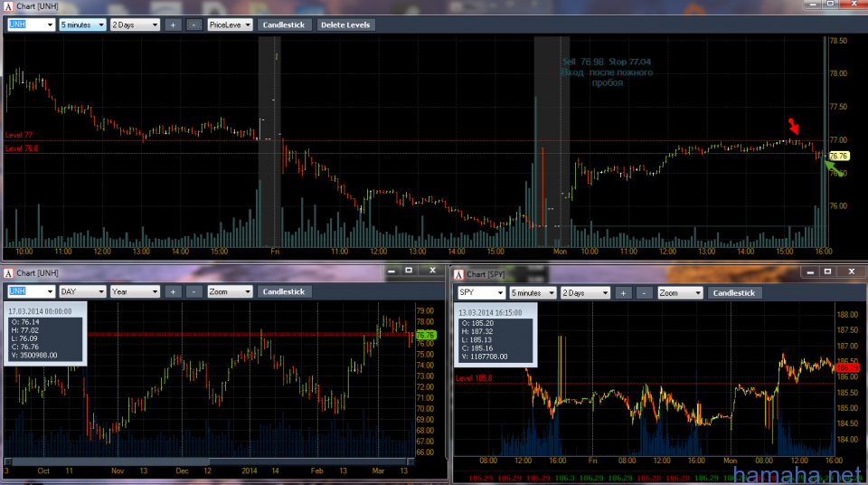Click the 'Level 76.8' label on top chart
The image size is (868, 485).
coord(22,148)
